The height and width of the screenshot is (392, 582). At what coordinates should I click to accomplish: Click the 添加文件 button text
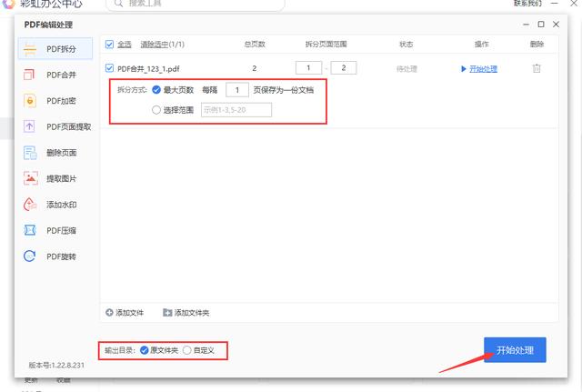(129, 313)
